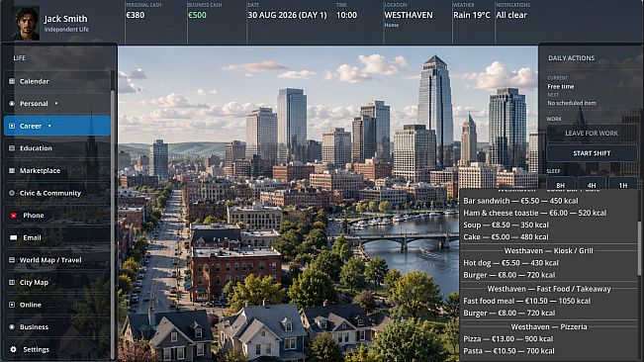Click the Education icon
The height and width of the screenshot is (362, 644).
click(12, 148)
